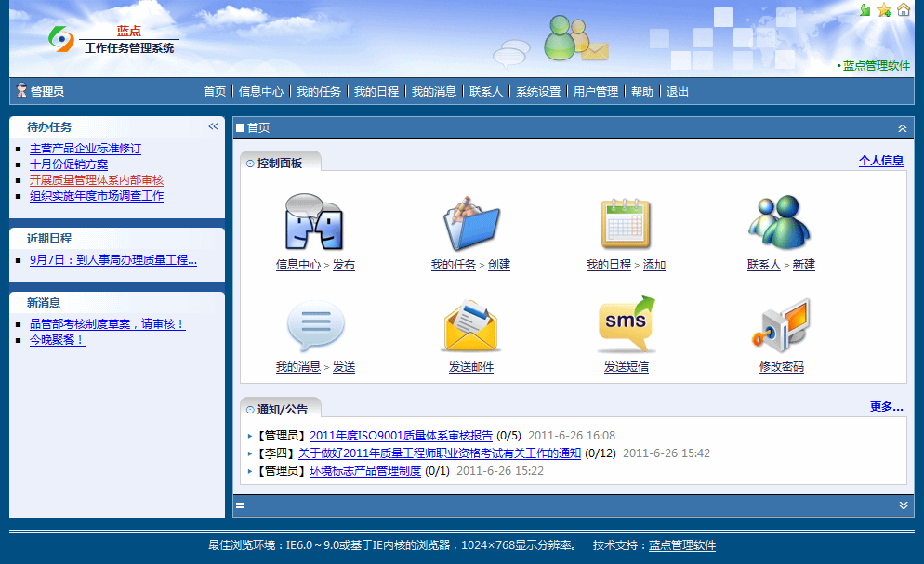The width and height of the screenshot is (924, 564).
Task: Expand the bottom panel double chevron
Action: point(903,505)
